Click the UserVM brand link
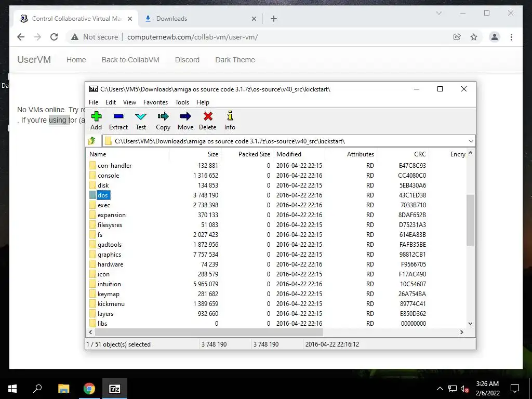532x399 pixels. tap(34, 60)
